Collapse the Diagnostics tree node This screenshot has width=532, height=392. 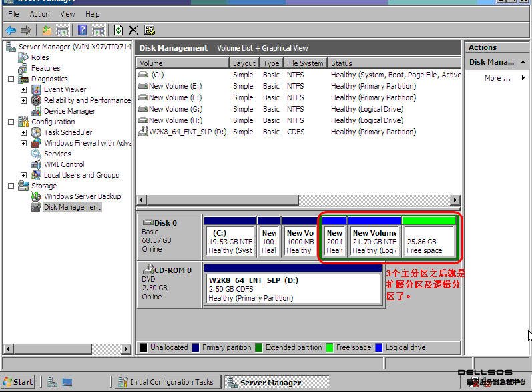(11, 79)
